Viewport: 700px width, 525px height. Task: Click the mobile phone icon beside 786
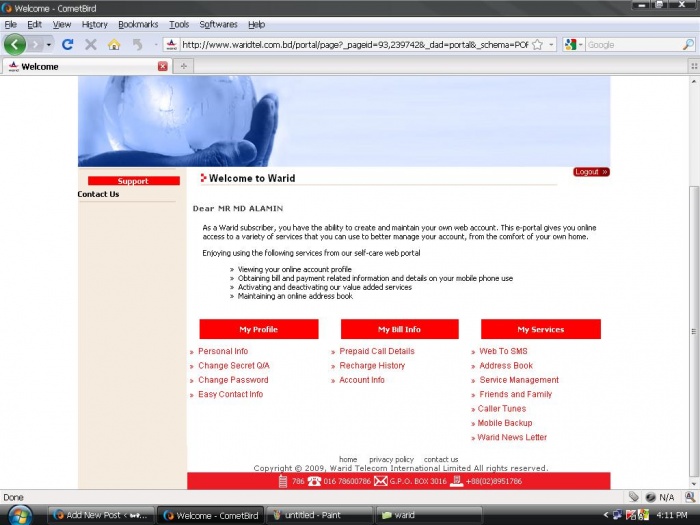point(283,481)
